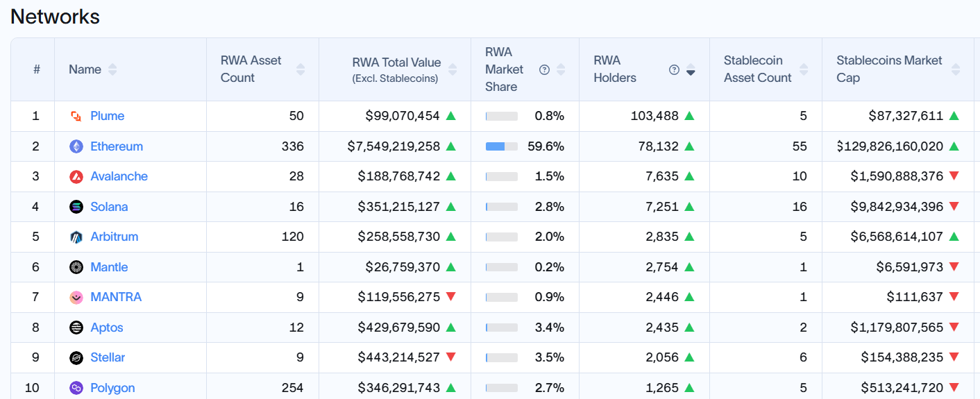Click the Arbitrum logo icon
This screenshot has height=399, width=980.
click(x=76, y=237)
